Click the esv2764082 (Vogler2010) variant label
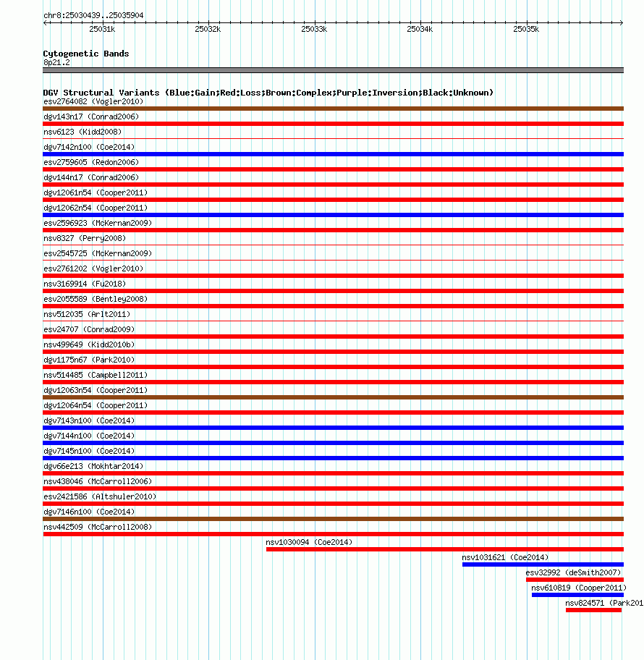This screenshot has width=644, height=660. click(x=93, y=101)
